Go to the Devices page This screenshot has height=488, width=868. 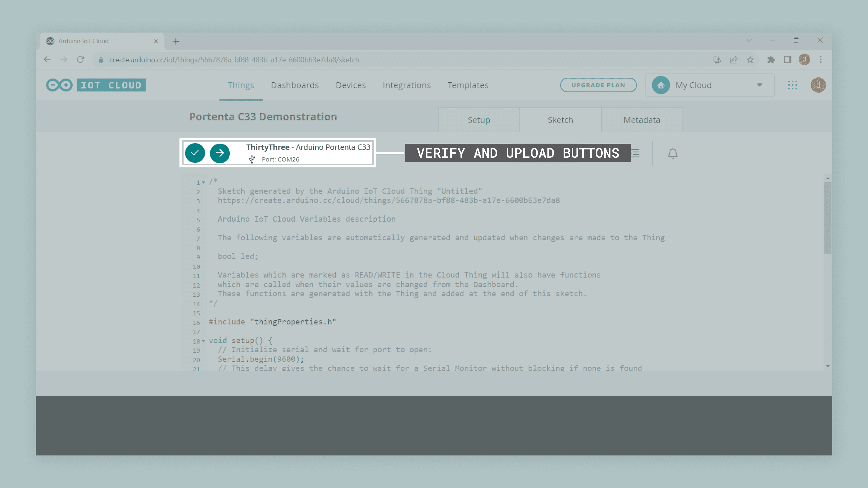click(x=350, y=85)
